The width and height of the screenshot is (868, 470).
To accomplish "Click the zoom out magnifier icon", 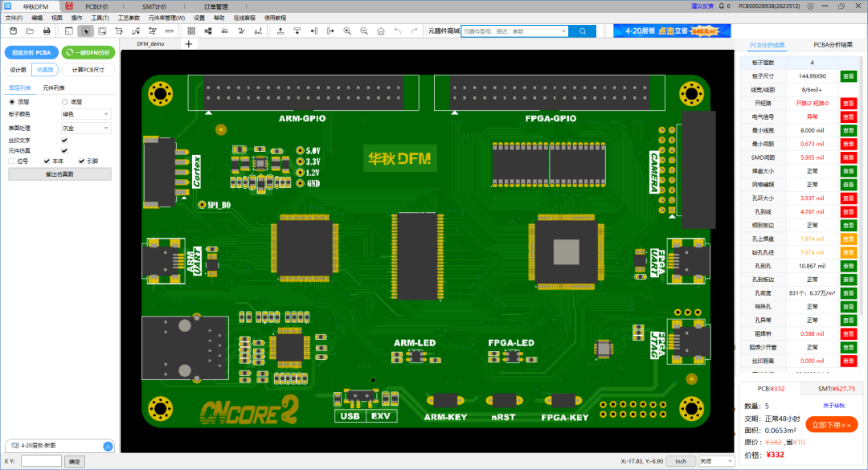I will pos(364,31).
